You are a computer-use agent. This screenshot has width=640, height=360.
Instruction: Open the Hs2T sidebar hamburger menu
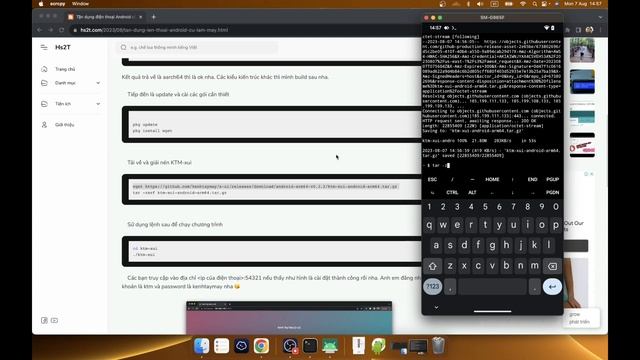click(44, 47)
